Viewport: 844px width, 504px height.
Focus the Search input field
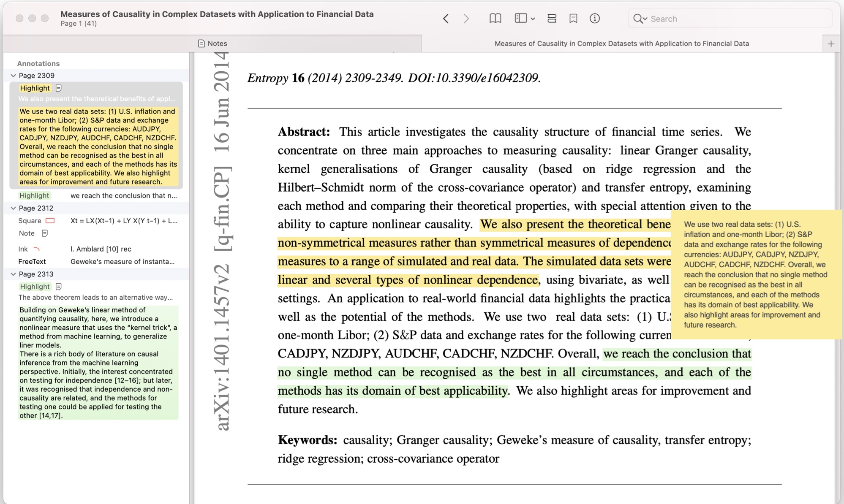tap(730, 19)
